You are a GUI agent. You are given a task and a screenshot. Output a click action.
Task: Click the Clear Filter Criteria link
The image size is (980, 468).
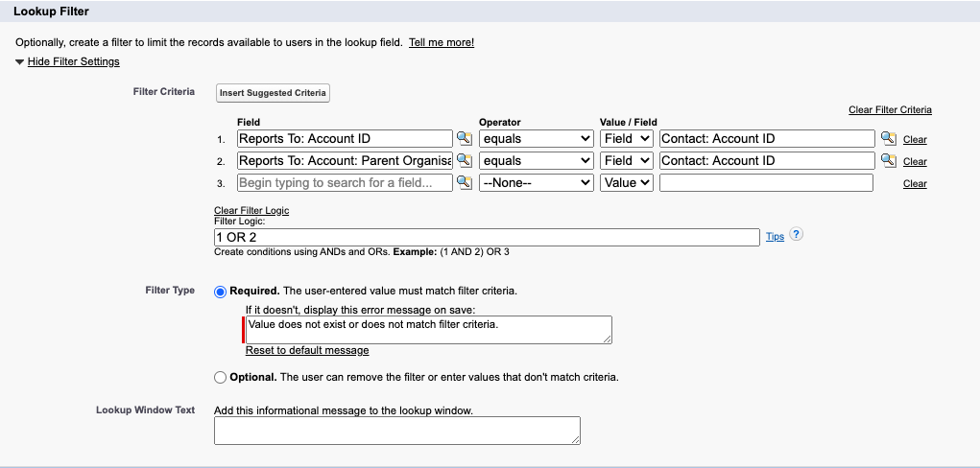pos(890,110)
